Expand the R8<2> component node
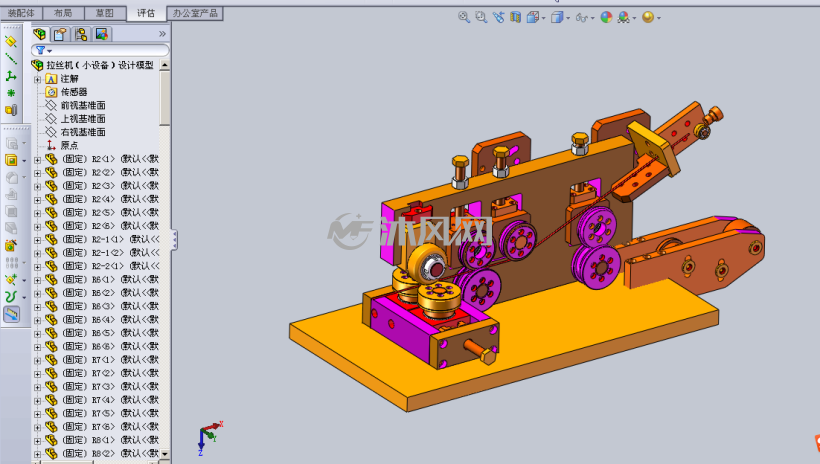This screenshot has height=464, width=820. pos(38,454)
